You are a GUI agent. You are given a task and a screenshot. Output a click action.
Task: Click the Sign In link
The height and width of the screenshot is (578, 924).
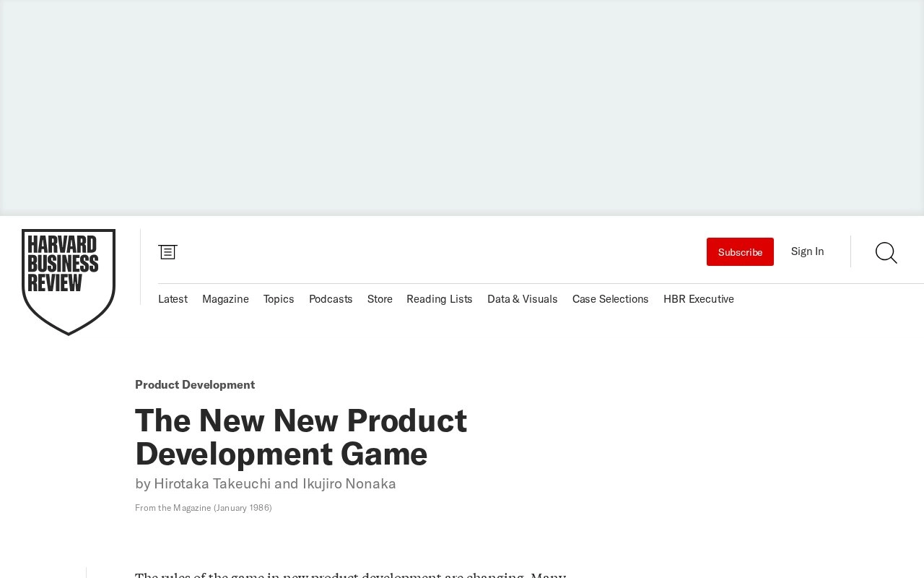(x=807, y=251)
